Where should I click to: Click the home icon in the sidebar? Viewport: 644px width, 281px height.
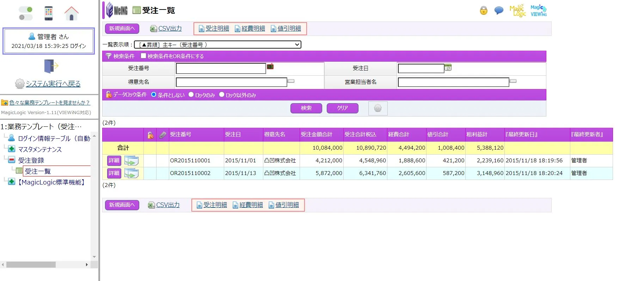(71, 14)
